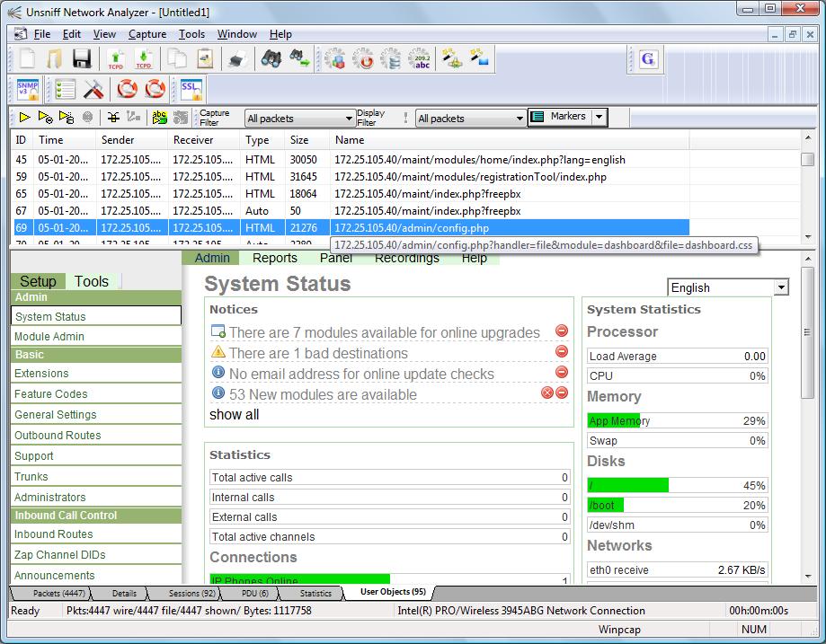Apply display filter with exclamation icon

pyautogui.click(x=405, y=118)
